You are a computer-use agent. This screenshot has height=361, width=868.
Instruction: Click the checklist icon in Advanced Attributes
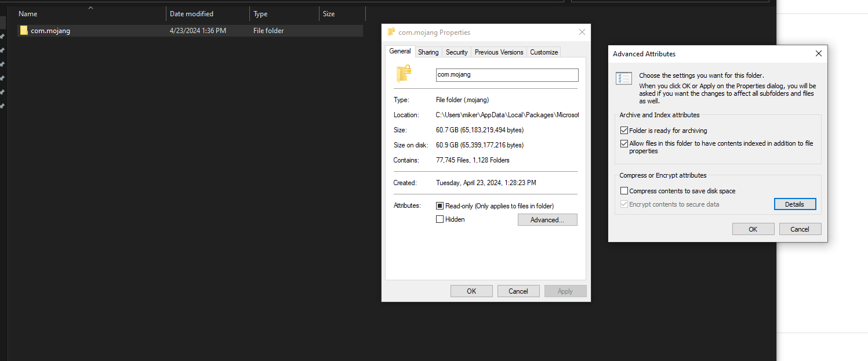tap(624, 79)
